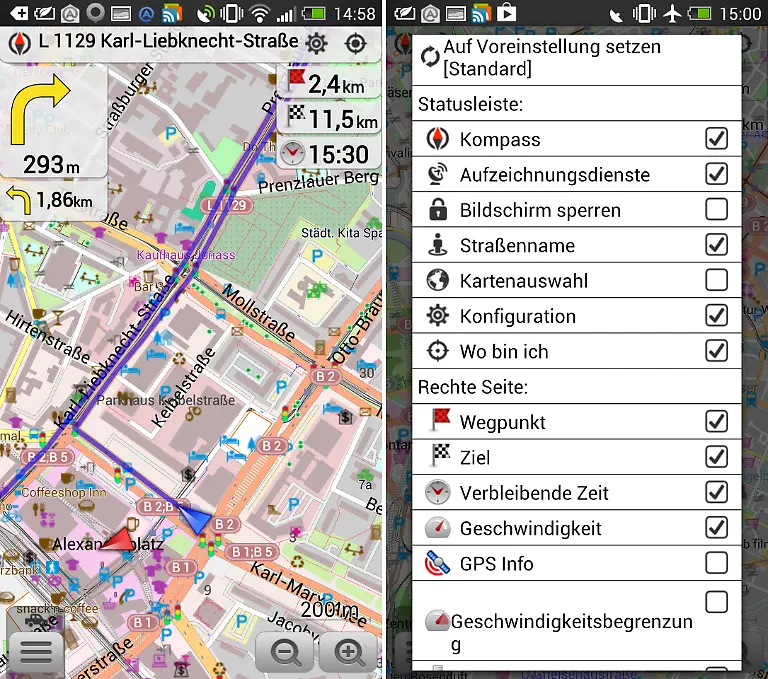Tap the street name L 1129 Karl-Liebknecht-Straße

pyautogui.click(x=168, y=42)
